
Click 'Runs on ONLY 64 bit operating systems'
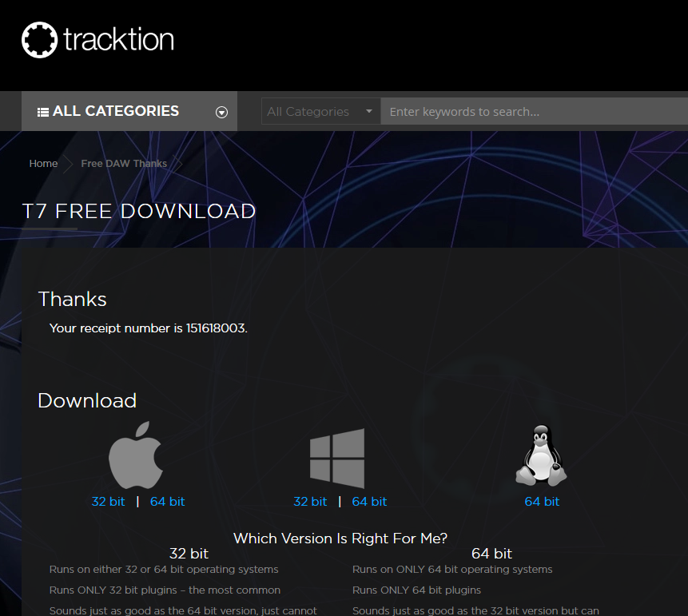(x=452, y=570)
